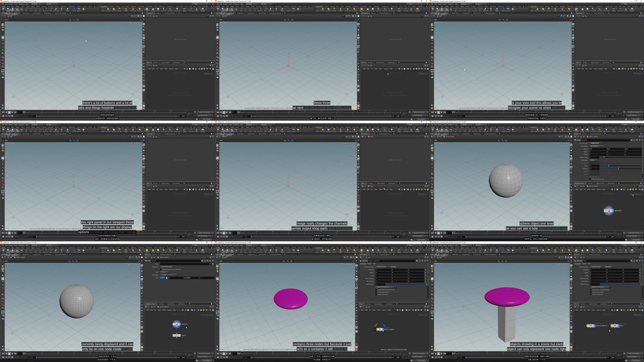Open Modify Pre-Transform dropdown for box1
Screen dimensions: 644x362
coord(600,287)
